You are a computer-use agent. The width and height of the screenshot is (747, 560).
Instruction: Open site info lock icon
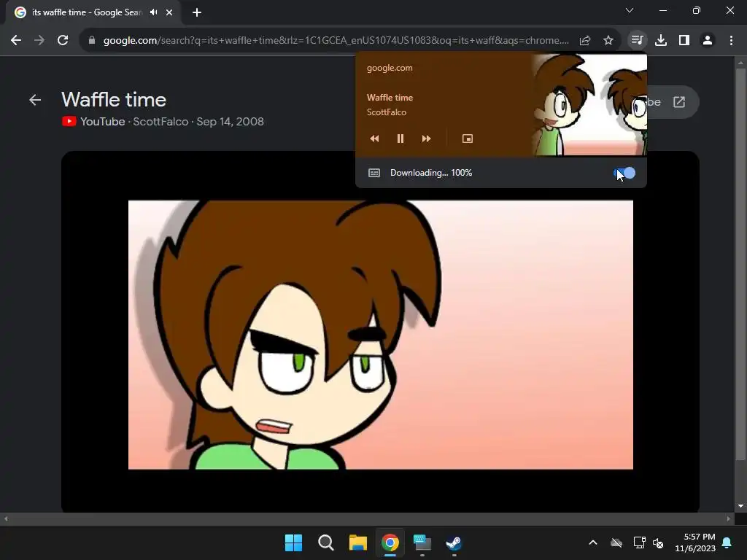pos(92,41)
